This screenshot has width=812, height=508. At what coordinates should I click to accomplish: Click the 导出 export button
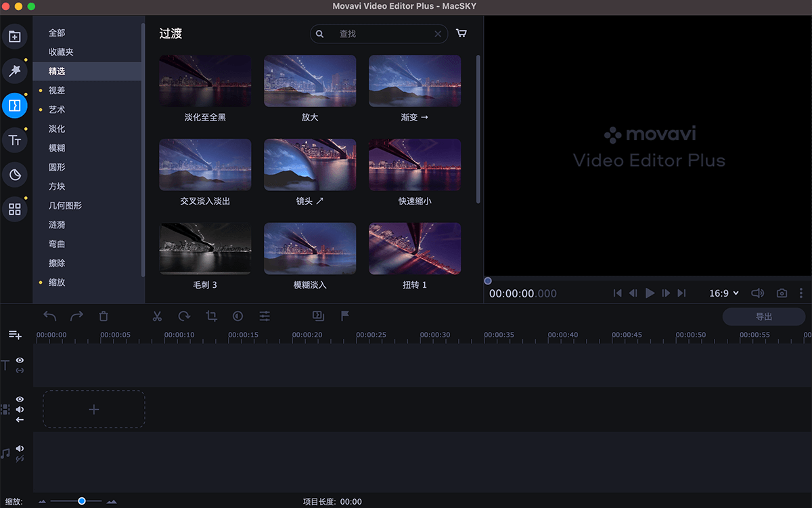pos(764,316)
